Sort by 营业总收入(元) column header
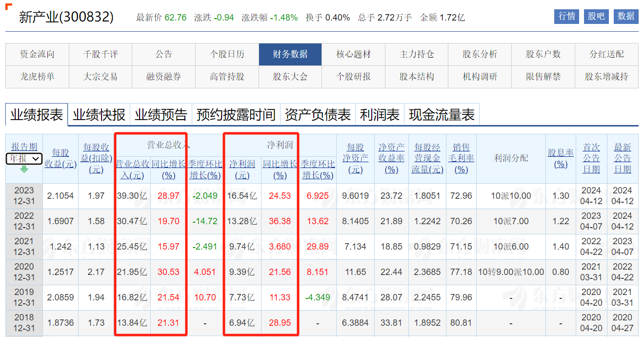Viewport: 644px width, 337px height. point(133,169)
